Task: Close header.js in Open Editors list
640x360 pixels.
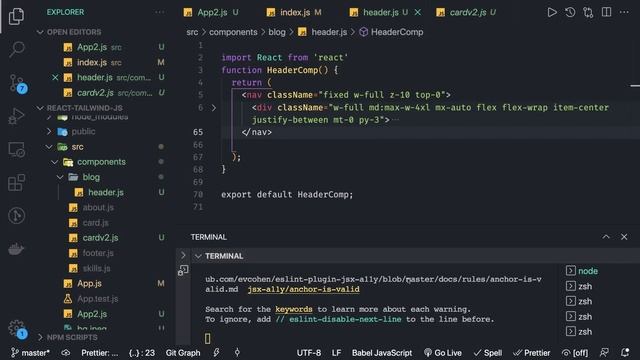Action: tap(55, 78)
